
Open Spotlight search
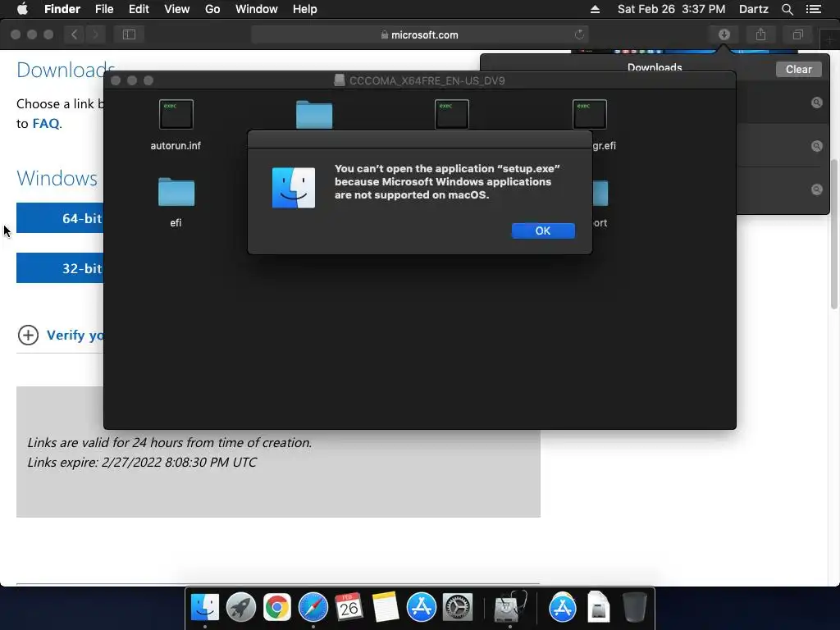click(x=787, y=9)
